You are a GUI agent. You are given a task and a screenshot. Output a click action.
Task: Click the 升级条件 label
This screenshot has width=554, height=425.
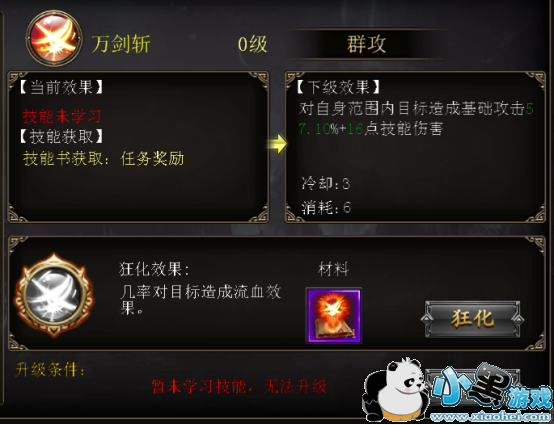(50, 370)
